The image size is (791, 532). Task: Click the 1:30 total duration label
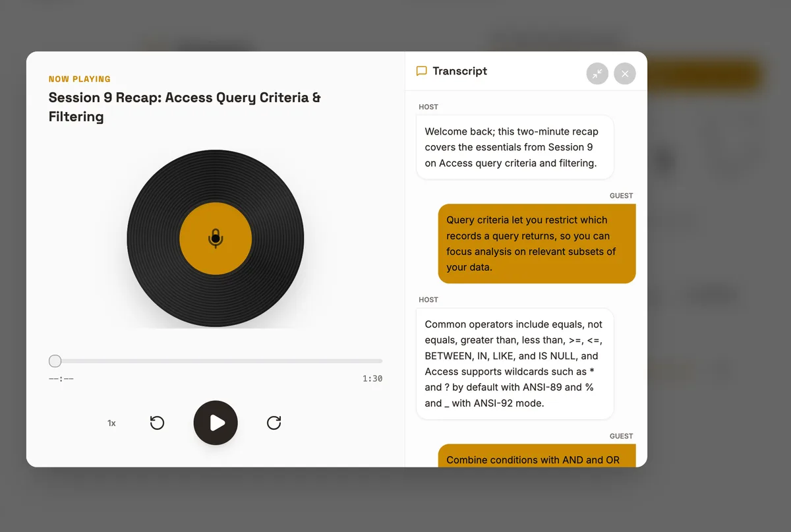372,378
